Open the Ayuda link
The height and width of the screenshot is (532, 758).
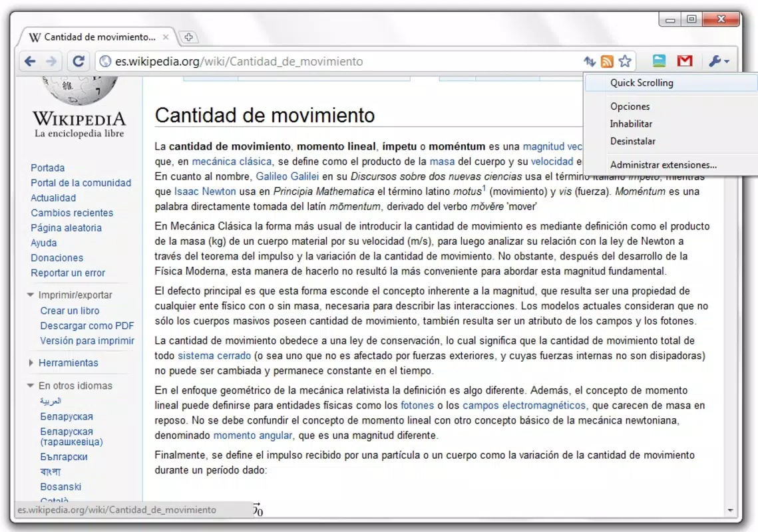[43, 243]
